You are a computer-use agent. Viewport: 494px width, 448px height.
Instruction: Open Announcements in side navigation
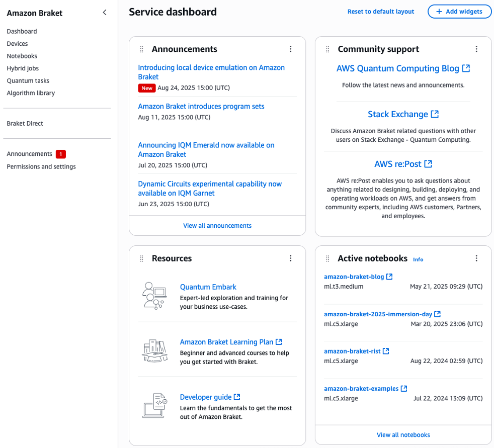point(29,154)
